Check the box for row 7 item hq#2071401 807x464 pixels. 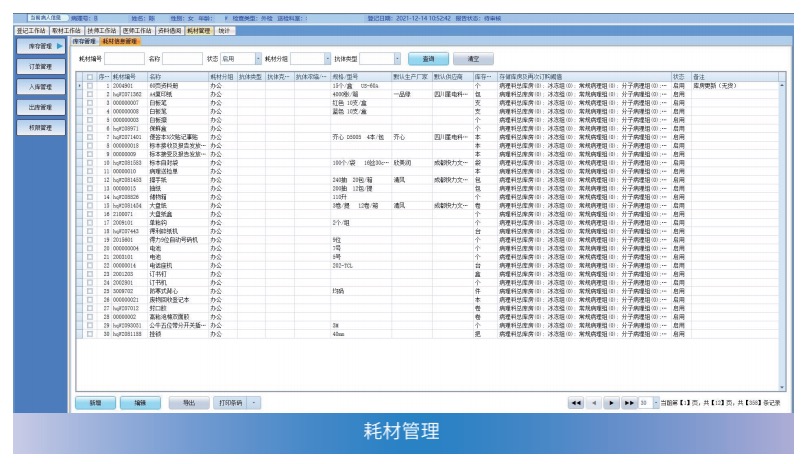(x=90, y=137)
